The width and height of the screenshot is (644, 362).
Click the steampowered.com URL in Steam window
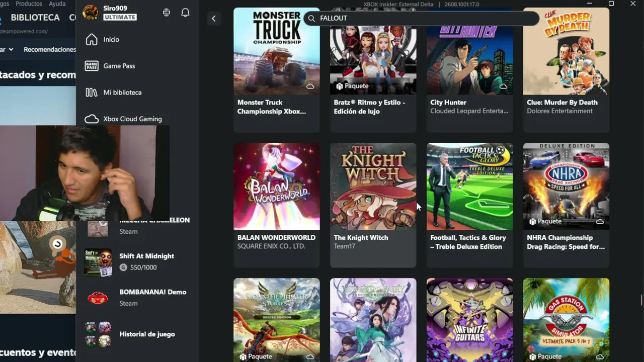coord(24,31)
